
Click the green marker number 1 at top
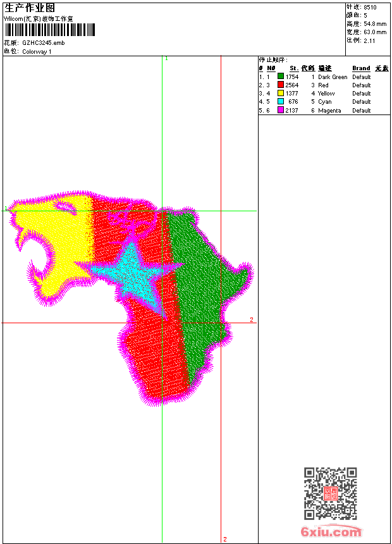[x=166, y=59]
